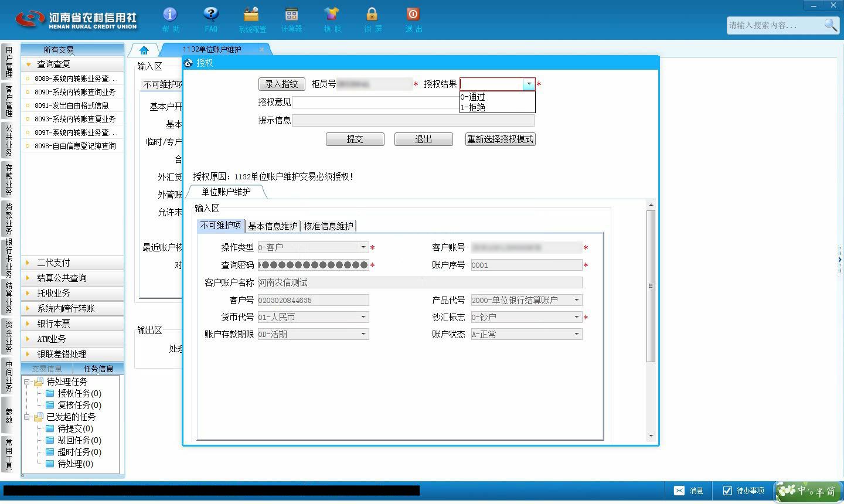Click the search box 请输入搜索内容
844x504 pixels.
[775, 25]
